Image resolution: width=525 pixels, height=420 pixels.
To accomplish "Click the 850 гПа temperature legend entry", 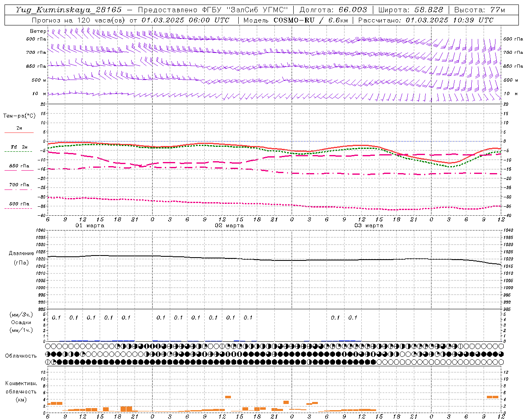I will [x=19, y=166].
